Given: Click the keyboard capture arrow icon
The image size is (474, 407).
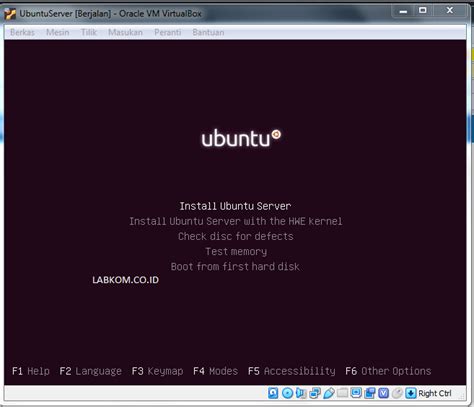Looking at the screenshot, I should pos(411,393).
